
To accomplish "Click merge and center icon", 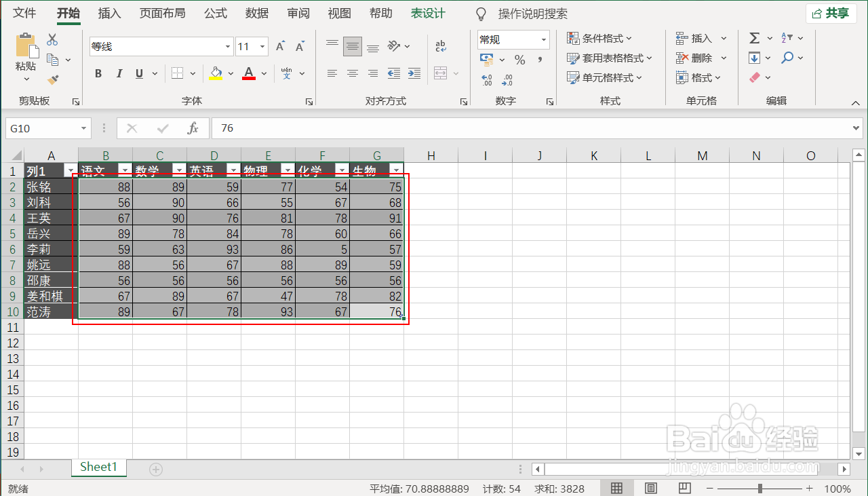I will (x=441, y=73).
